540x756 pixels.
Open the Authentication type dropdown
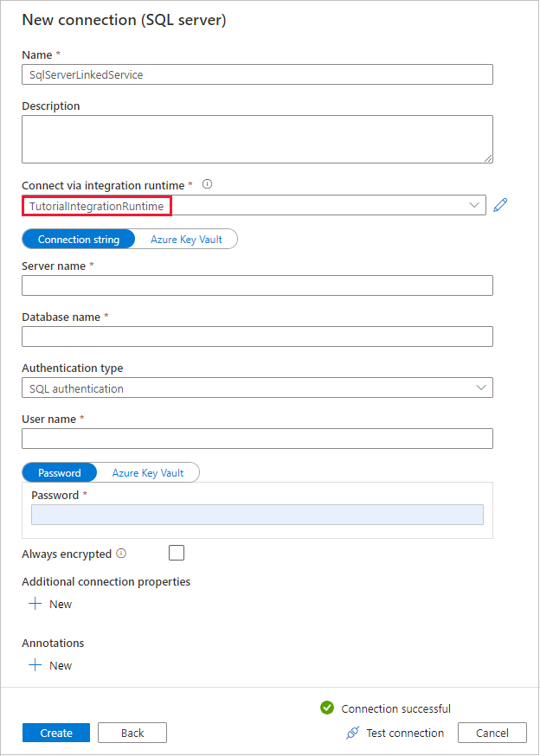point(257,388)
